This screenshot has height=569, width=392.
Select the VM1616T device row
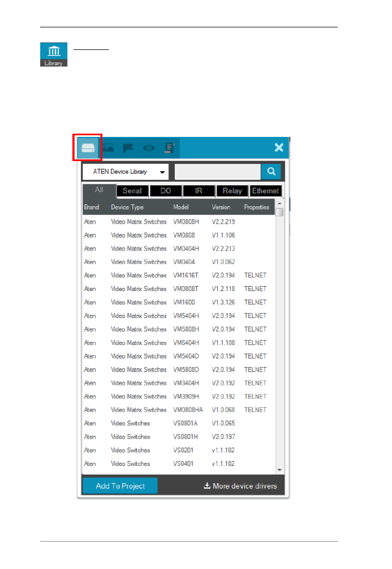pos(179,275)
